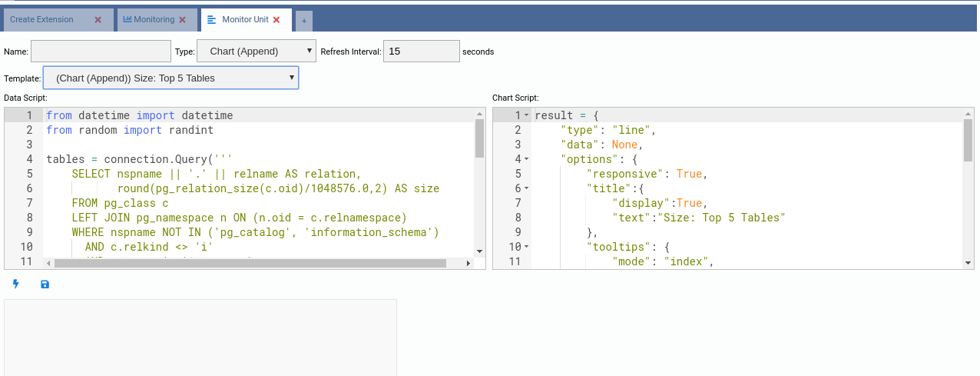The image size is (980, 376).
Task: Click the Refresh Interval field
Action: (421, 52)
